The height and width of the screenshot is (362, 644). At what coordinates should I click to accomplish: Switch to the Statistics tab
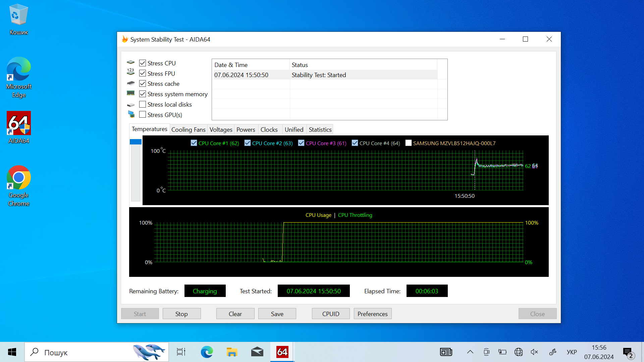[x=320, y=129]
